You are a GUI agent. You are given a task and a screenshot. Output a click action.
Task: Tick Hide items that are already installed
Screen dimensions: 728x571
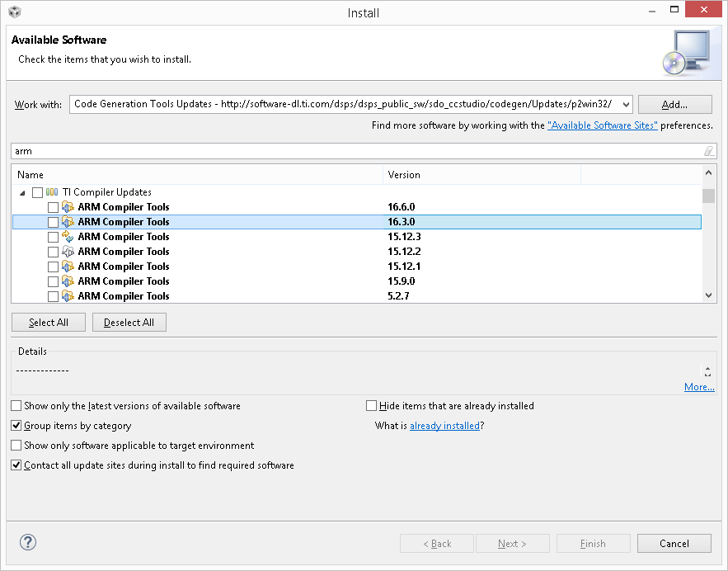371,406
